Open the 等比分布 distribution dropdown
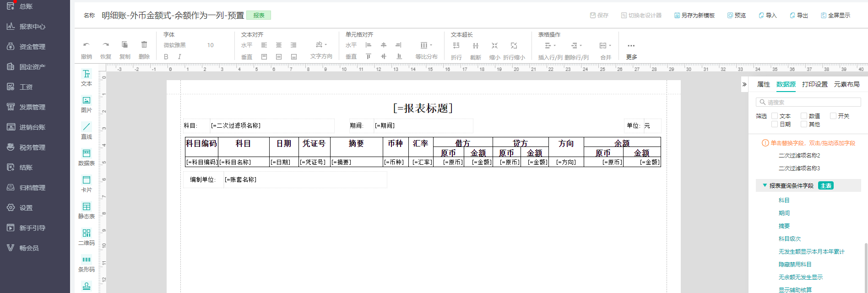 pyautogui.click(x=427, y=45)
